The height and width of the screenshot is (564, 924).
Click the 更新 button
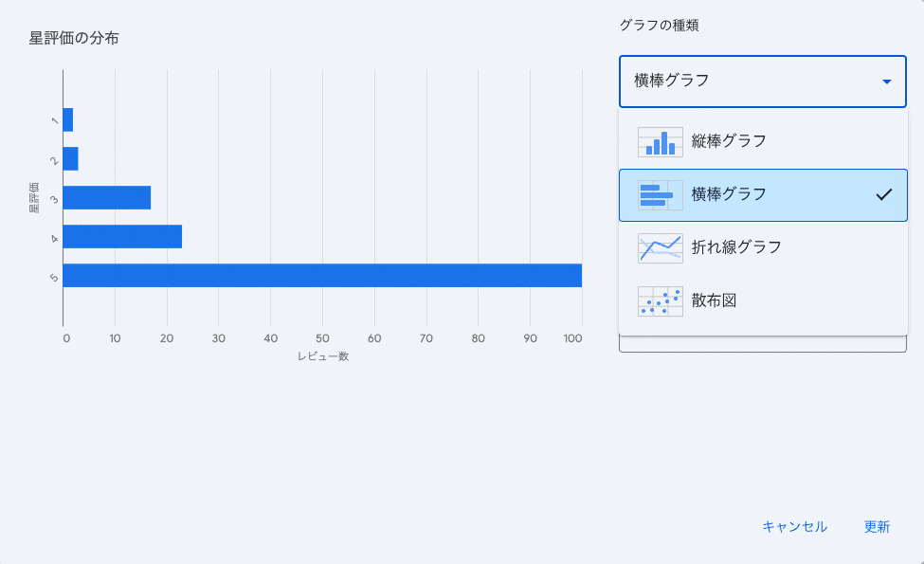877,527
